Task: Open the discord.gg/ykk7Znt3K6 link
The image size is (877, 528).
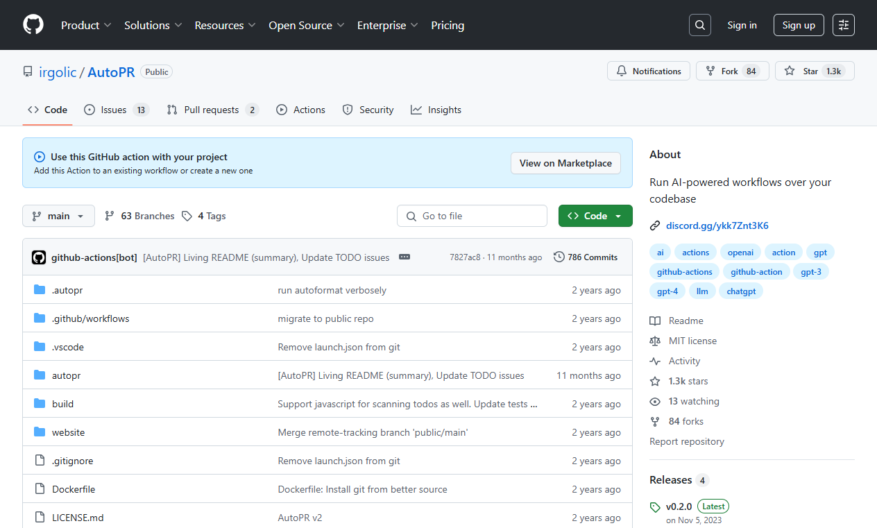Action: (717, 225)
